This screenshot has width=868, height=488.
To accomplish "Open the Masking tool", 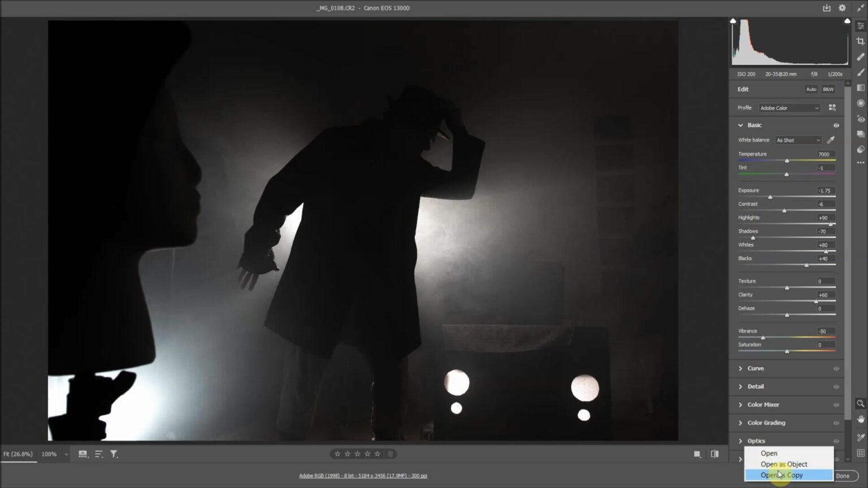I will (860, 72).
